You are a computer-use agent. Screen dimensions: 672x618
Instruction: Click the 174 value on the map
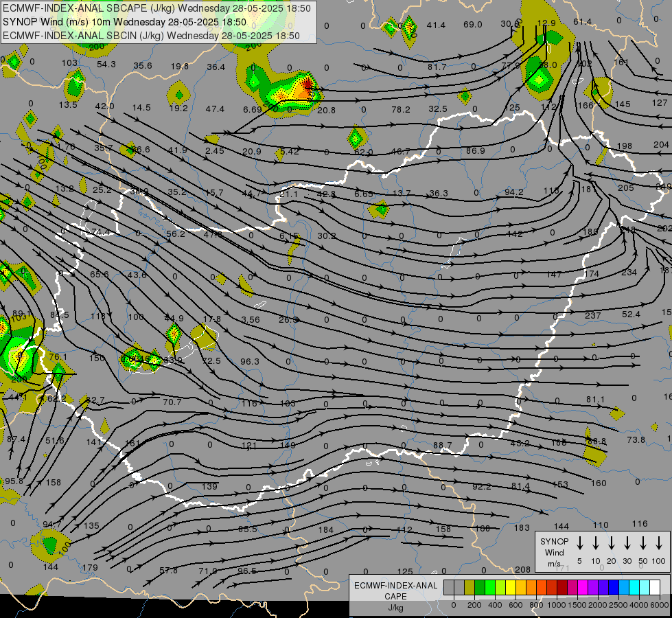coord(592,273)
